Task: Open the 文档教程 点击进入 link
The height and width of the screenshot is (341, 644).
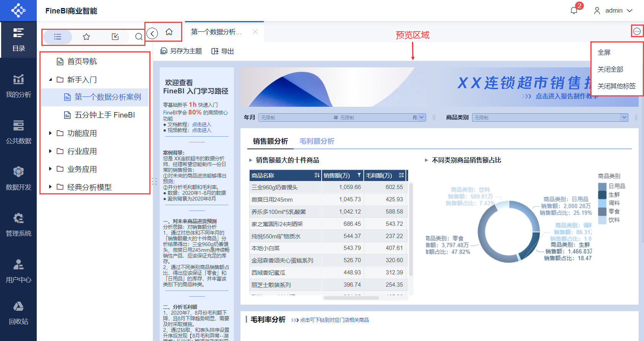Action: (202, 124)
